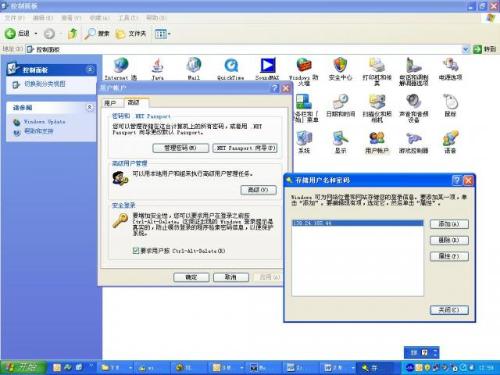Click the Folders (文件夹) toolbar button

131,33
